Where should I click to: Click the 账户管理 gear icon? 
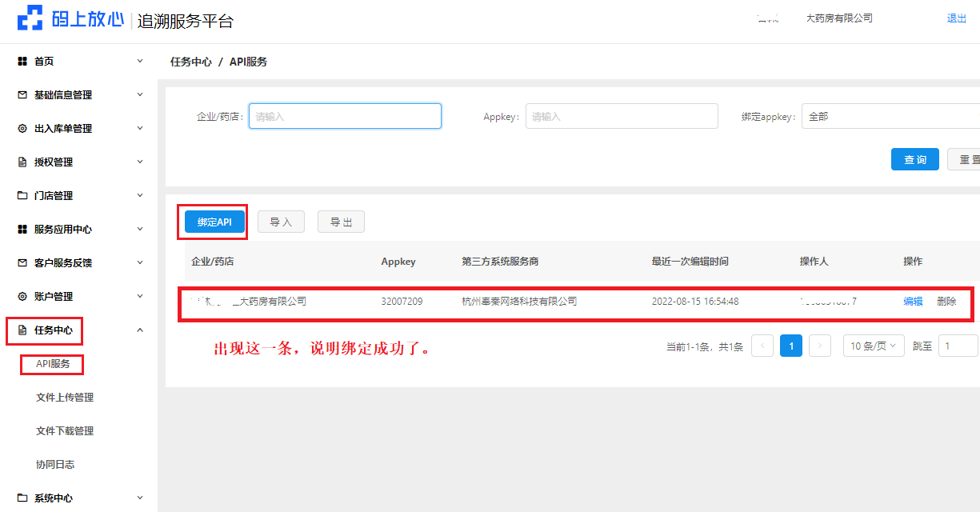point(22,297)
